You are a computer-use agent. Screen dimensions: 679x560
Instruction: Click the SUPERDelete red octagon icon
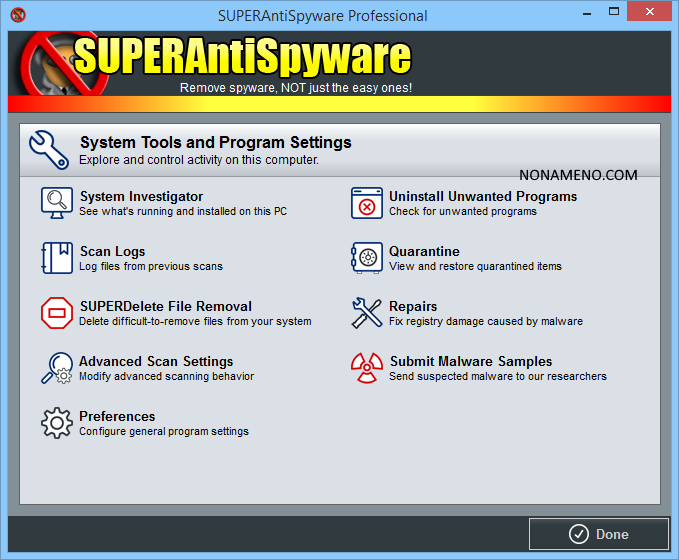57,313
